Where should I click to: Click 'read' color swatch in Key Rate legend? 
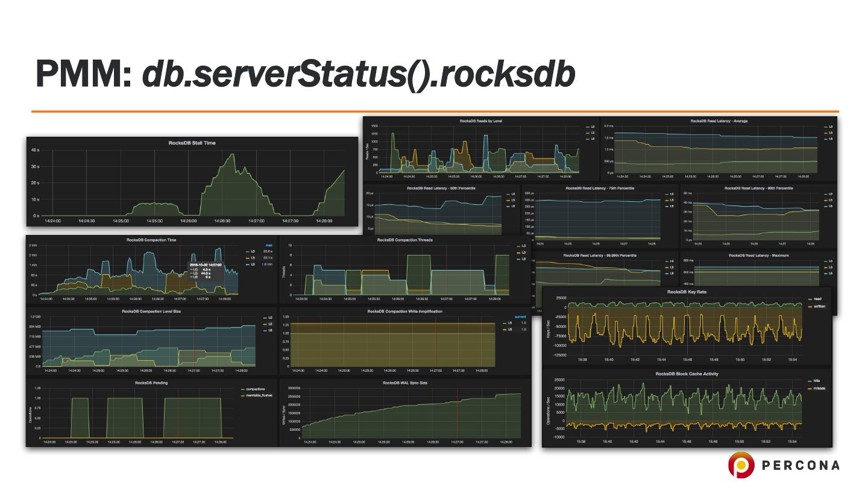(810, 299)
